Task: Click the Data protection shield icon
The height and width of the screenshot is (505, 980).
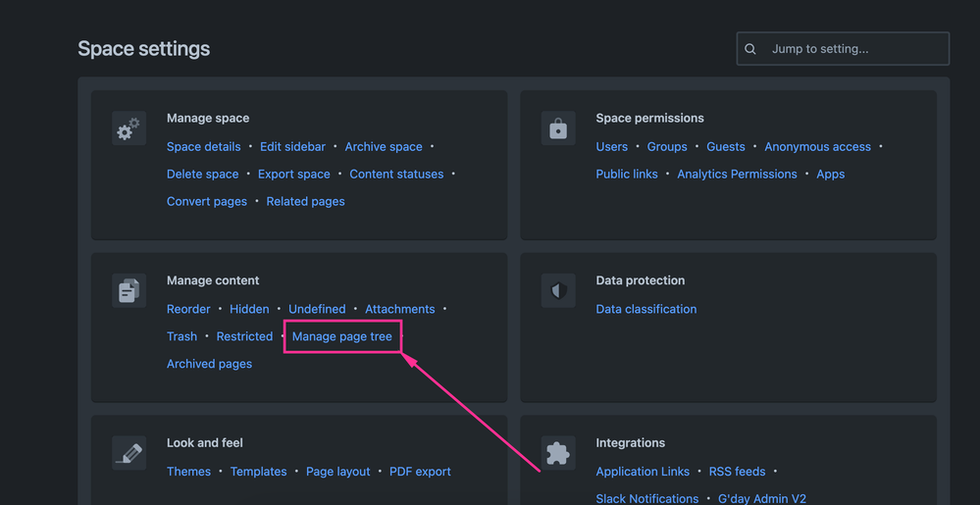Action: pyautogui.click(x=558, y=290)
